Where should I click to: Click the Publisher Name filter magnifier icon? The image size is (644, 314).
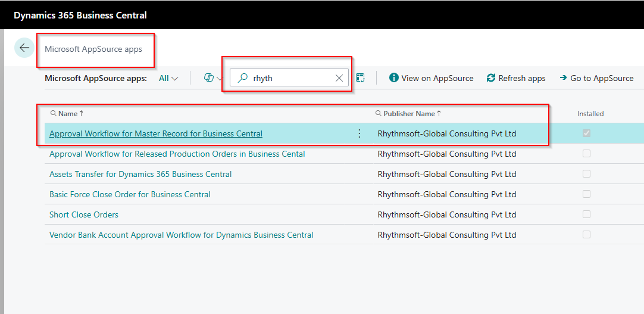click(x=379, y=113)
